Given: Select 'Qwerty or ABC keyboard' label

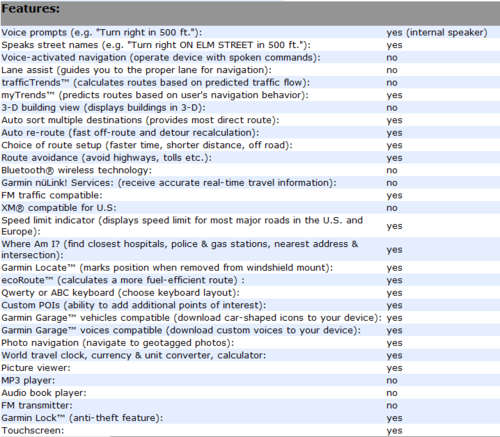Looking at the screenshot, I should coord(120,293).
